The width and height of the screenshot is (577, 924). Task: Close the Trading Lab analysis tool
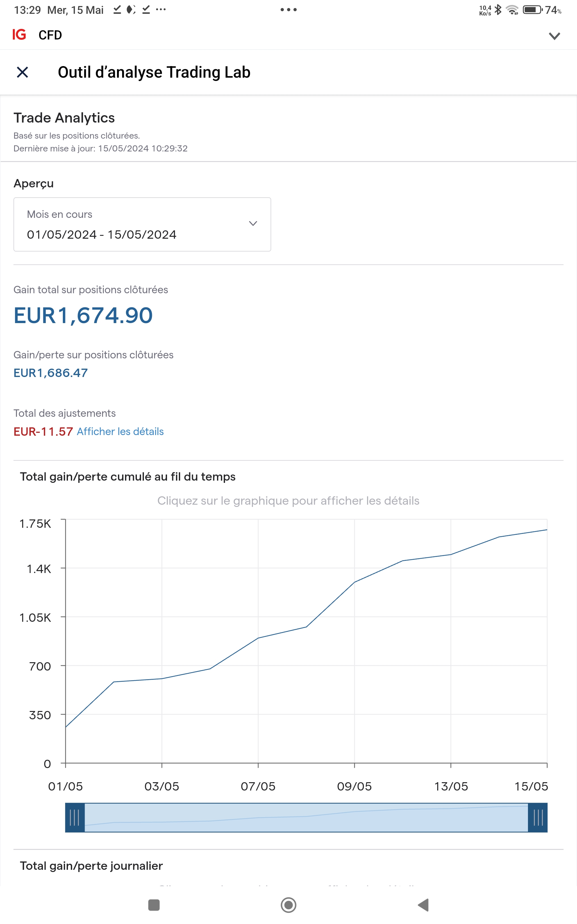point(22,72)
